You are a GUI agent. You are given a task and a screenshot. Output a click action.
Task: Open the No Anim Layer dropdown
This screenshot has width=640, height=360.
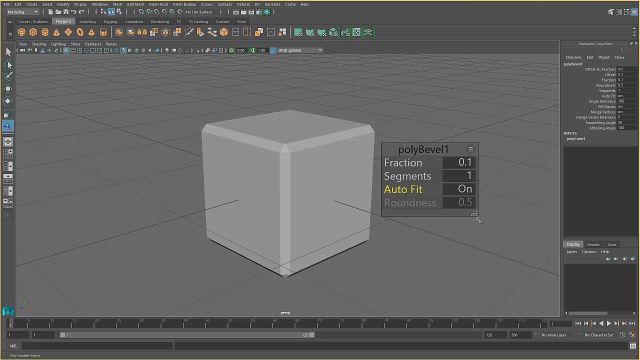(553, 335)
